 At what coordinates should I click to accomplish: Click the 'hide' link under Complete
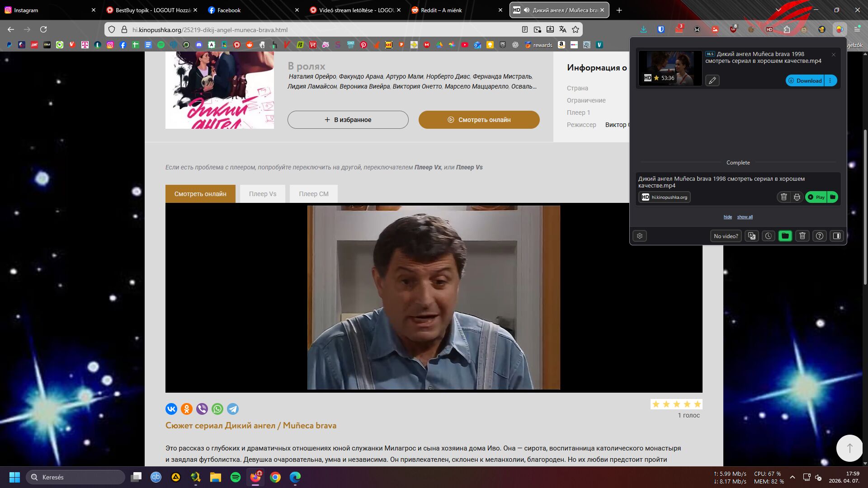727,217
